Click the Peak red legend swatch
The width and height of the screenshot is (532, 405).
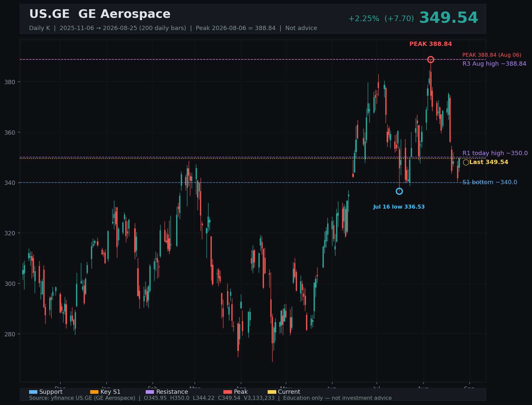tap(228, 392)
